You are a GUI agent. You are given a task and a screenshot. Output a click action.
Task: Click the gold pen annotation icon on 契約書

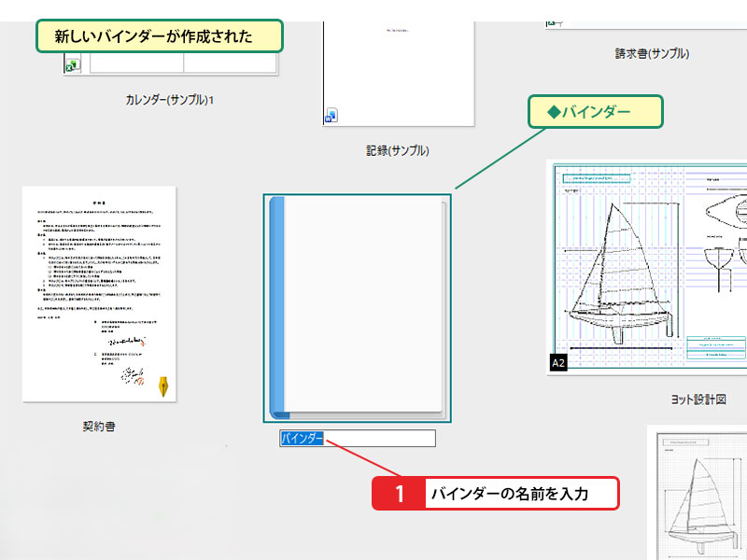(163, 386)
